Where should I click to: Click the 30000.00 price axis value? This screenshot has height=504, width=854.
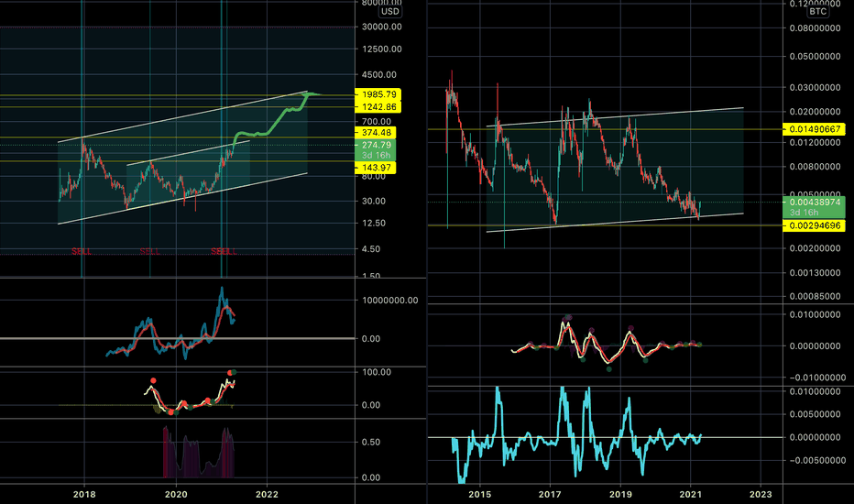tap(382, 27)
